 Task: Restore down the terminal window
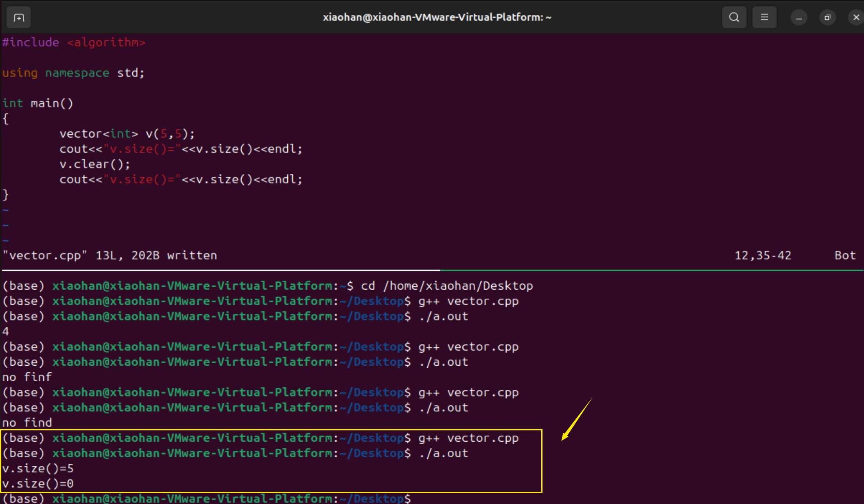coord(827,18)
